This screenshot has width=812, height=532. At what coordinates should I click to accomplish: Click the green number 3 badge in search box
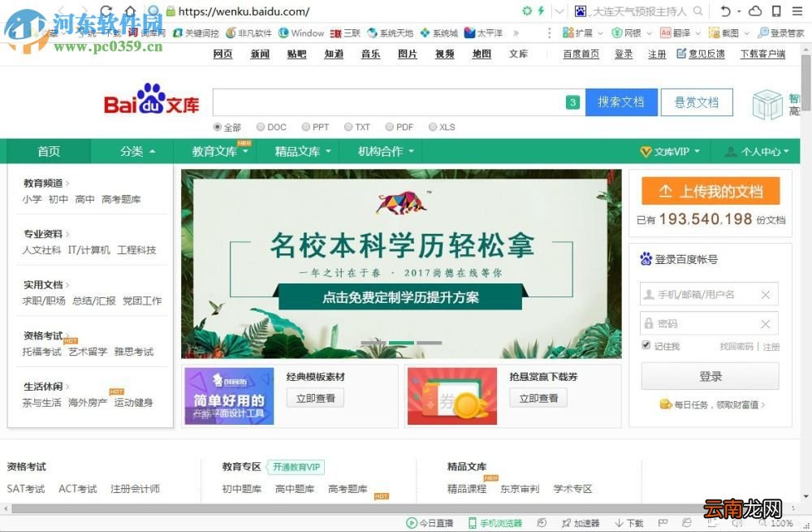[x=572, y=102]
